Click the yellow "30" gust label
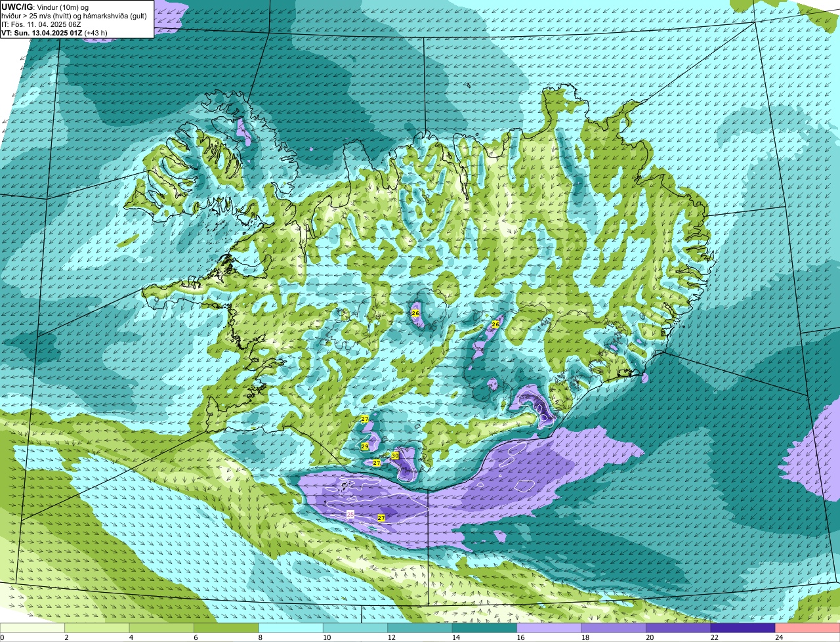The height and width of the screenshot is (642, 840). point(395,455)
